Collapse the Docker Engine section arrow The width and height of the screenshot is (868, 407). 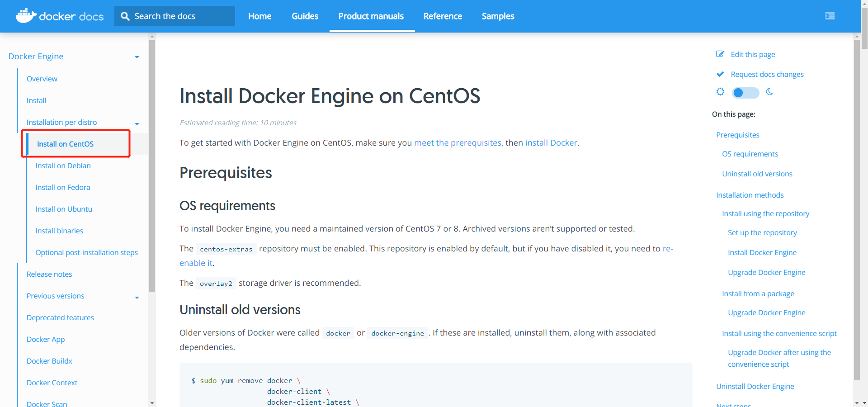point(137,57)
